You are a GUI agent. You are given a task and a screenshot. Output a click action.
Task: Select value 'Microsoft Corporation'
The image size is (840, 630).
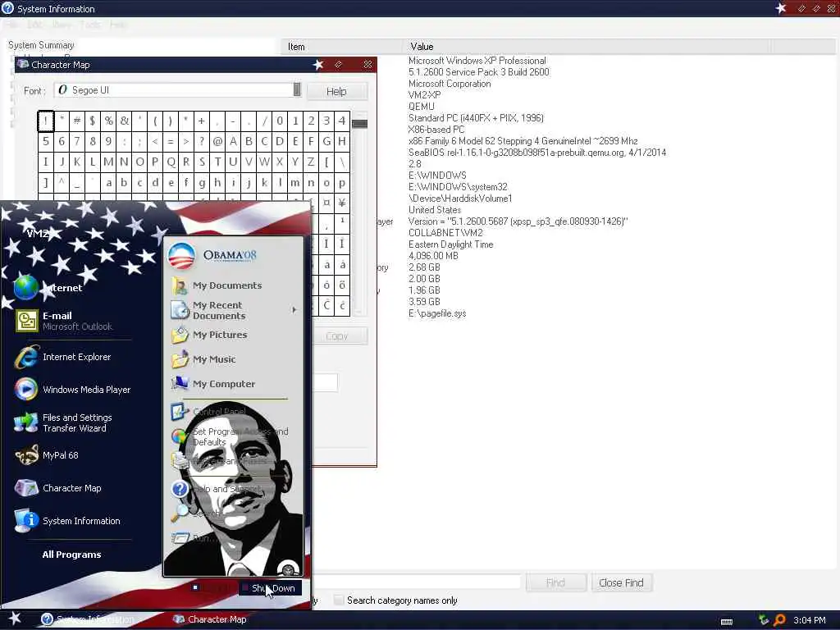point(449,84)
